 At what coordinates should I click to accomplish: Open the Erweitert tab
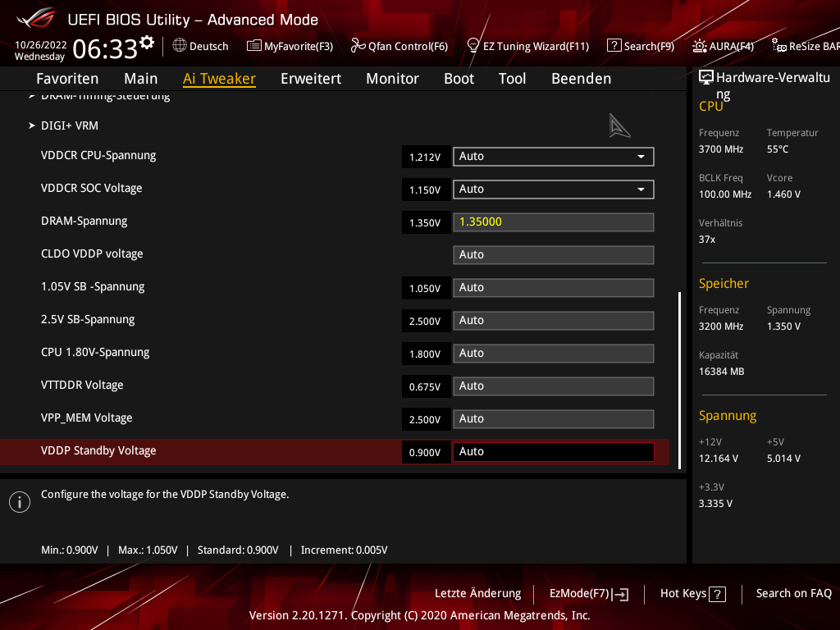[311, 79]
